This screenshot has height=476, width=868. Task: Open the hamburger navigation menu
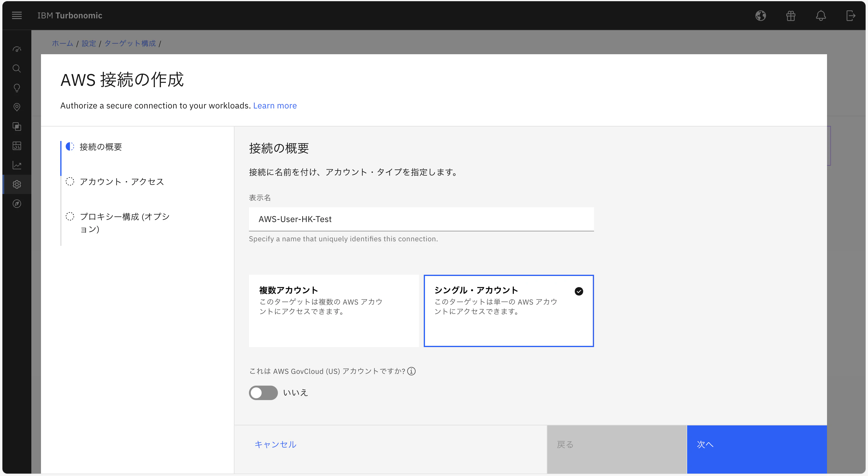pos(17,15)
